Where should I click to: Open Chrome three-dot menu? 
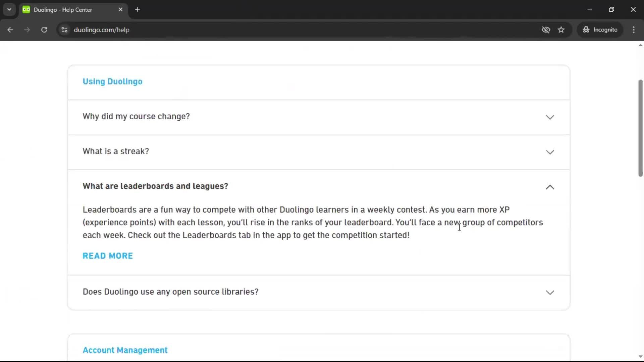[x=634, y=30]
